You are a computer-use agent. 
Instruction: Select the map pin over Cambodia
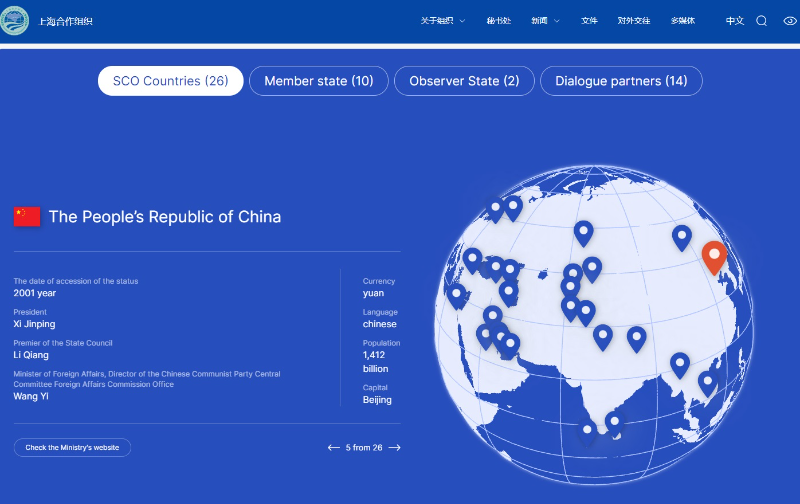coord(707,384)
